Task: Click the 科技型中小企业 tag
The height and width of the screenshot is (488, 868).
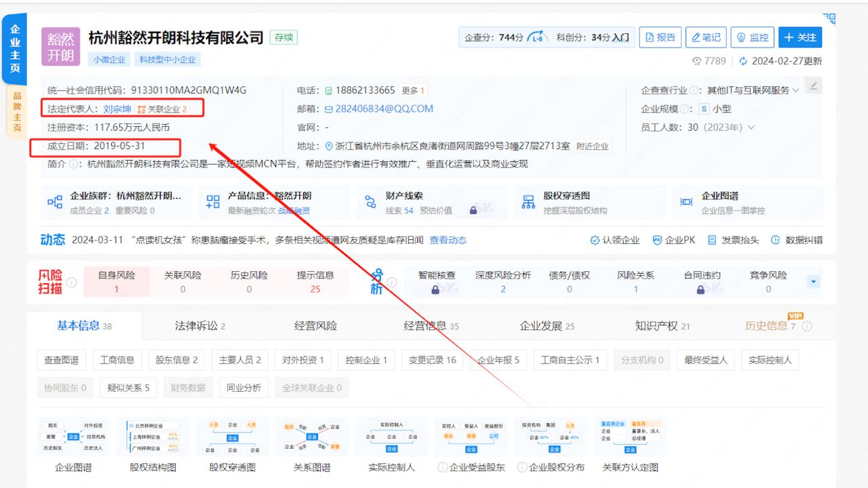Action: (167, 60)
